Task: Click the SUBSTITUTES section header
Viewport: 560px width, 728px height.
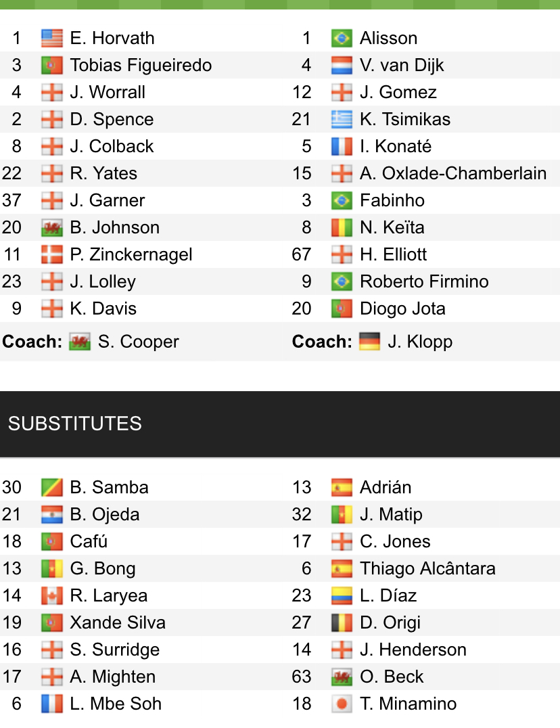Action: click(x=75, y=424)
